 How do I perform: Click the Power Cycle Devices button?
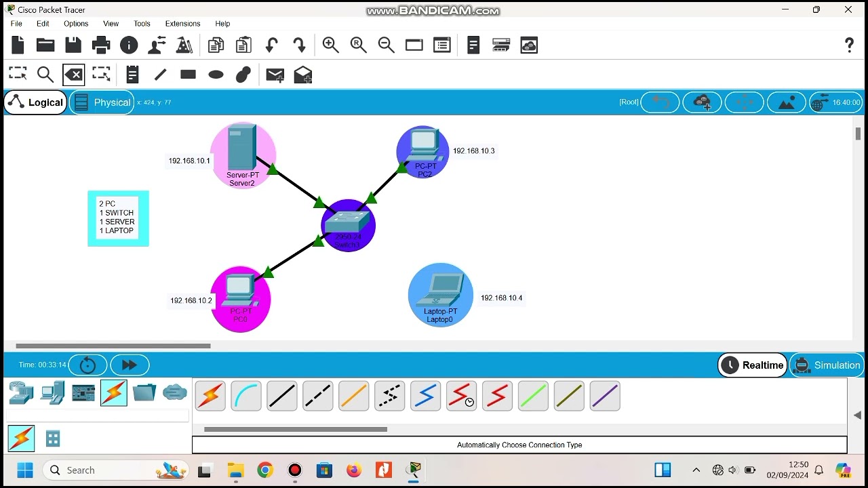[87, 365]
